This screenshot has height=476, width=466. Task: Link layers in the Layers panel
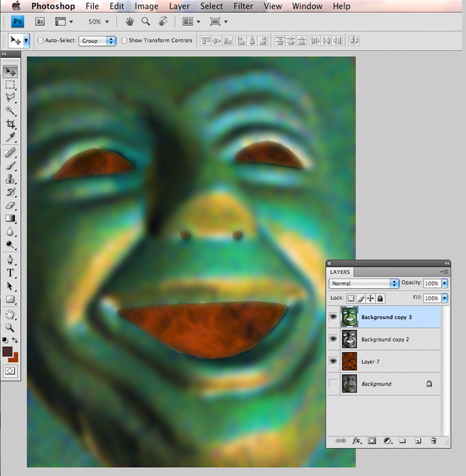(x=340, y=441)
